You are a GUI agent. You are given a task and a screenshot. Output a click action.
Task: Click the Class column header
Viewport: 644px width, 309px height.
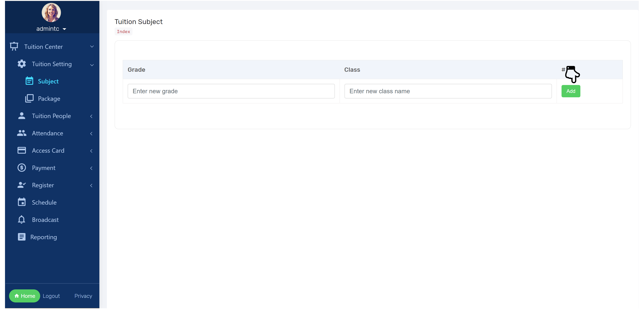[x=352, y=70]
